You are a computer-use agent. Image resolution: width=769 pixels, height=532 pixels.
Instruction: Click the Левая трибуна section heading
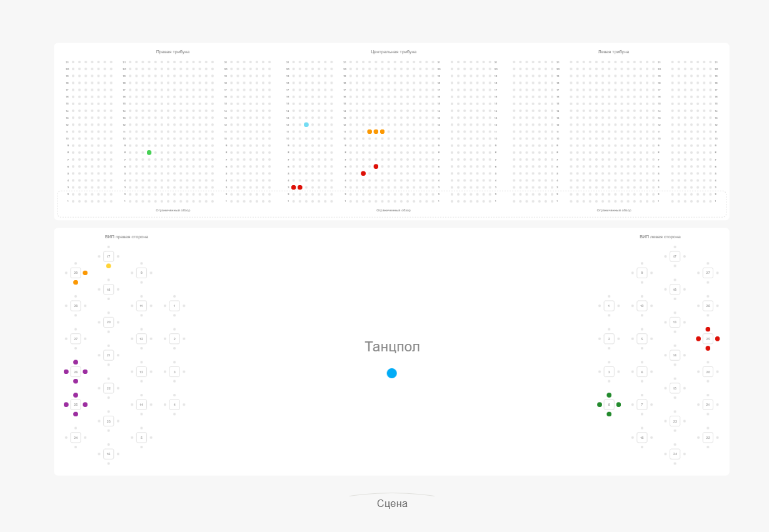pyautogui.click(x=613, y=51)
